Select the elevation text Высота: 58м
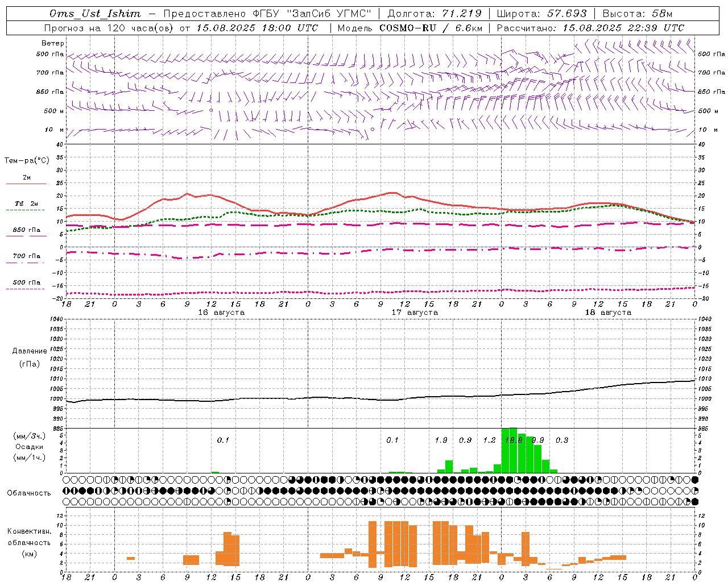 (637, 14)
